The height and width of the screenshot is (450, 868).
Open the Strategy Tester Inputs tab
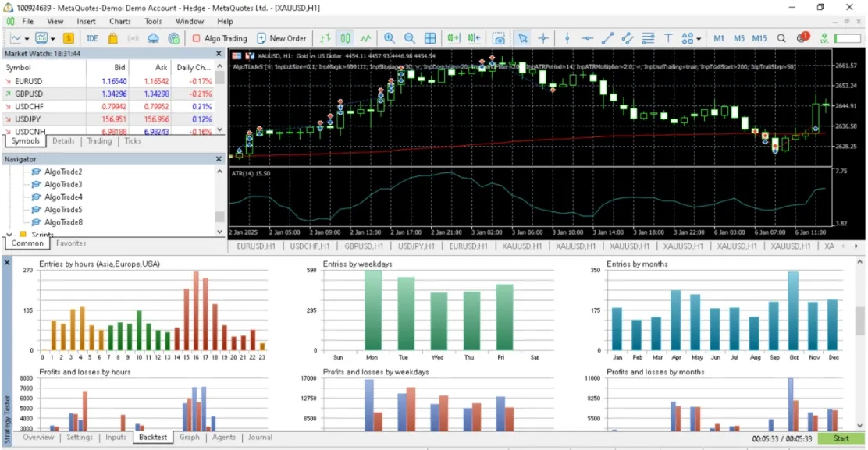(x=116, y=438)
